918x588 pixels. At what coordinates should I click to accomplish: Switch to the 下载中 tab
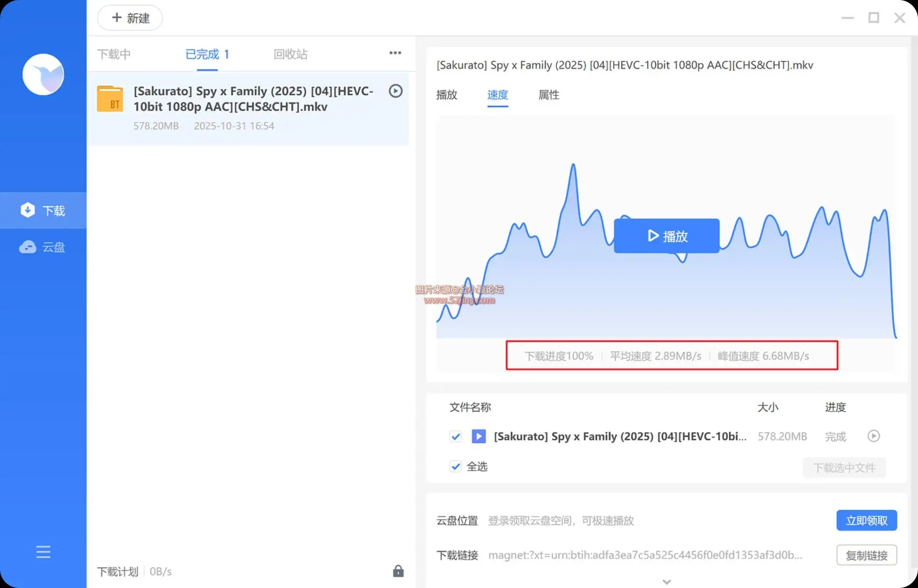pos(114,54)
